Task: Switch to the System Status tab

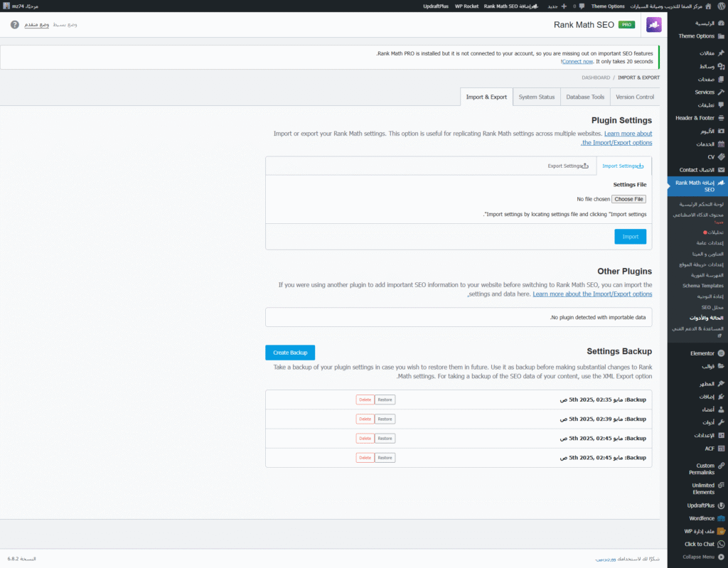Action: pos(537,97)
